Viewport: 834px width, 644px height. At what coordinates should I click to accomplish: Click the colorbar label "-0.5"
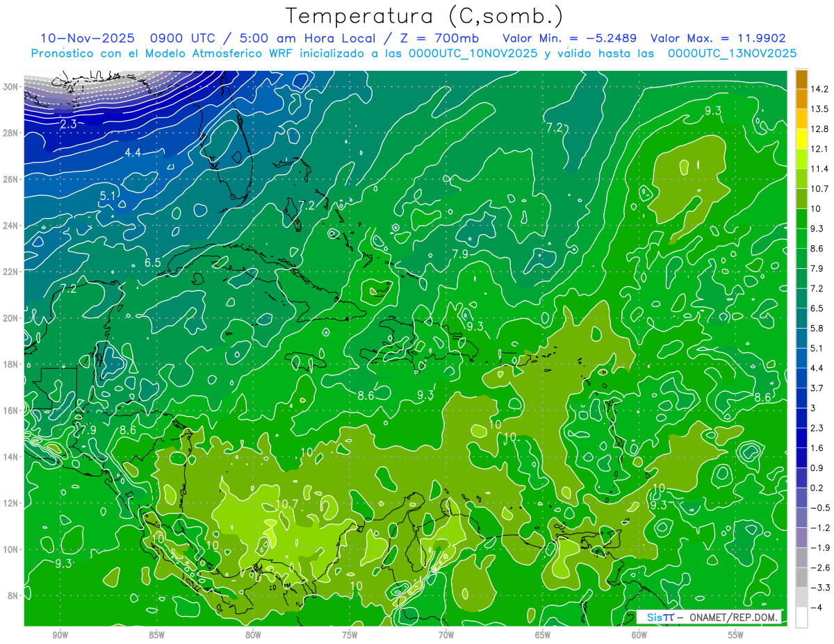click(819, 509)
